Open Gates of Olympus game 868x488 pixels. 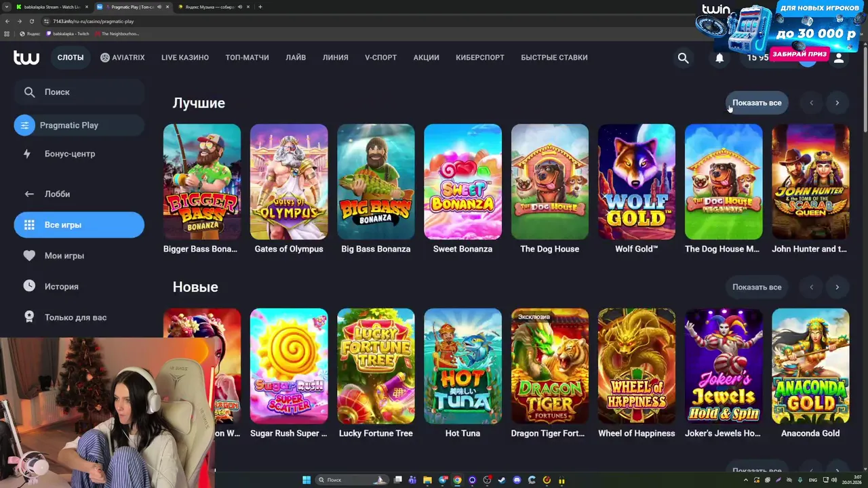(x=289, y=182)
